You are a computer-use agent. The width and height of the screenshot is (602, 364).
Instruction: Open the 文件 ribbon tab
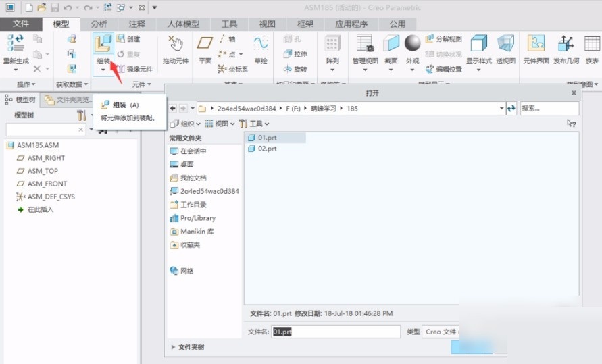click(21, 24)
